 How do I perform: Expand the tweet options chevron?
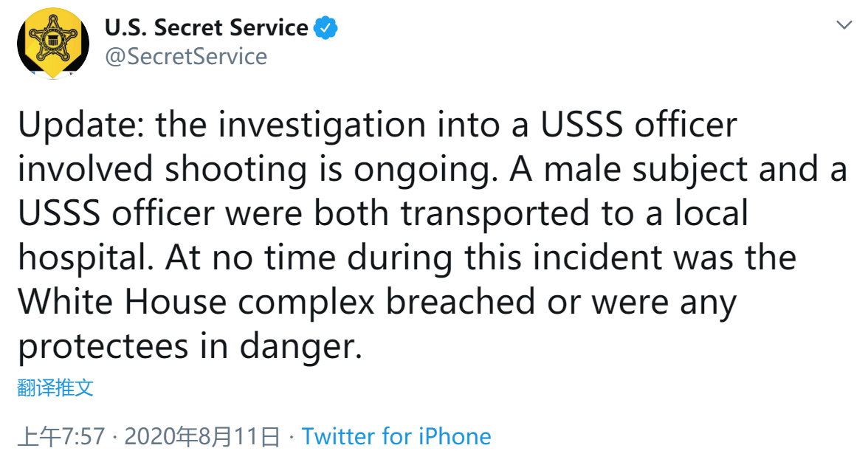point(844,25)
